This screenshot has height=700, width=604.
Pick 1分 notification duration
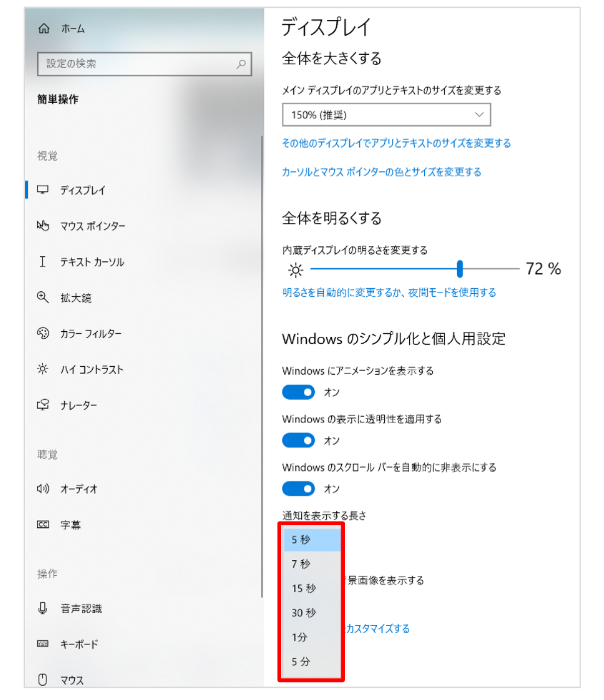312,637
